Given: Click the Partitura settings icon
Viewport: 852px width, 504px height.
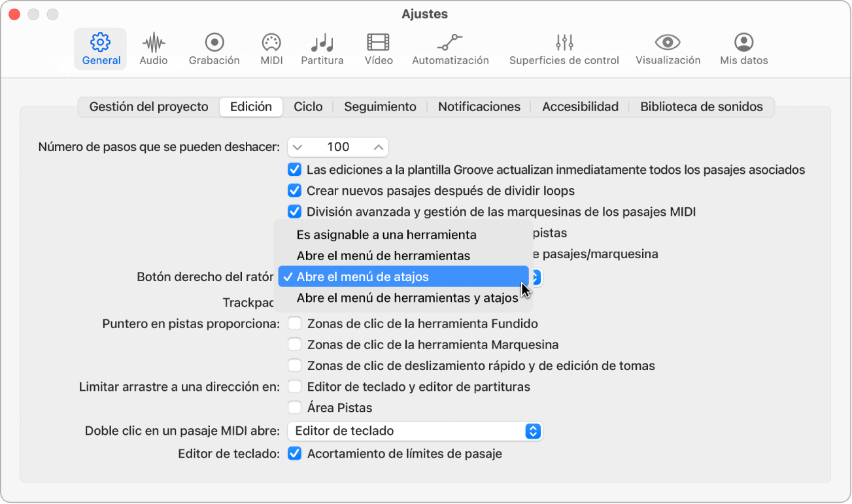Looking at the screenshot, I should click(x=322, y=48).
